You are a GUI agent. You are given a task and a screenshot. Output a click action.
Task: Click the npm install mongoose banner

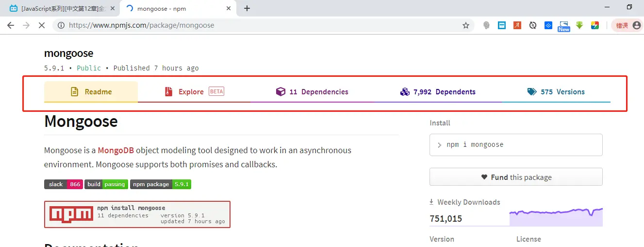[x=137, y=214]
